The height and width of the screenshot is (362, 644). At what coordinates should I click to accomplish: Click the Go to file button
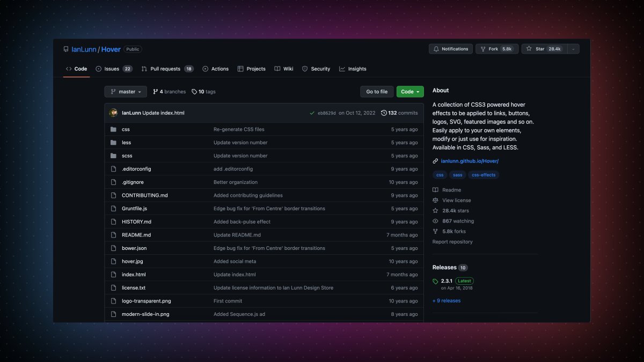click(377, 92)
